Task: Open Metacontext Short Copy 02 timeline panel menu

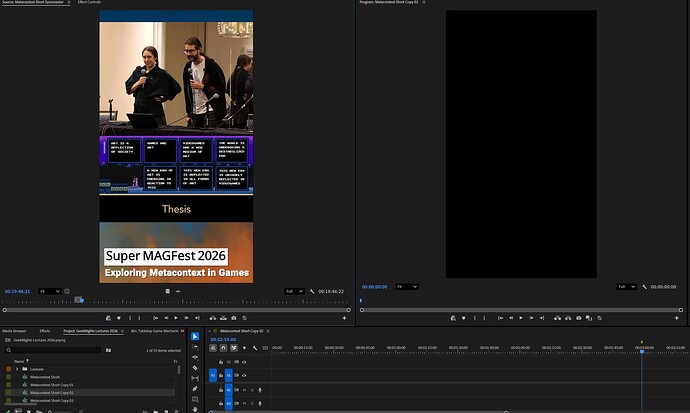Action: [x=268, y=331]
